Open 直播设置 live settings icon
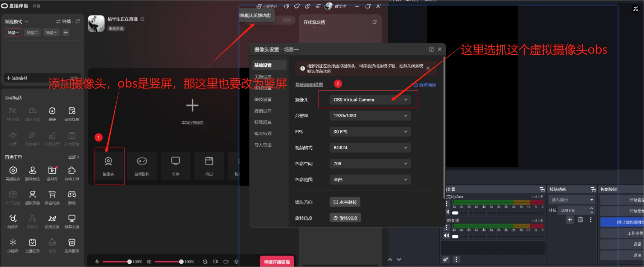 (x=13, y=173)
